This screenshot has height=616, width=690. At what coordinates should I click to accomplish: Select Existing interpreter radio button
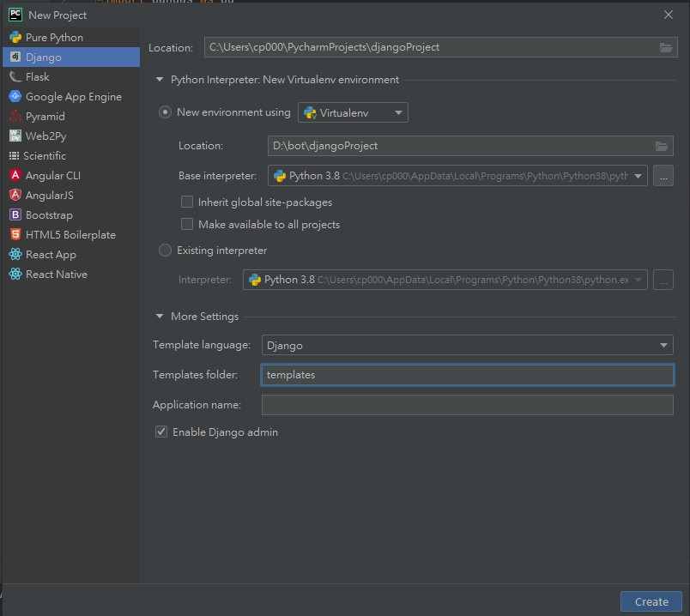(165, 251)
